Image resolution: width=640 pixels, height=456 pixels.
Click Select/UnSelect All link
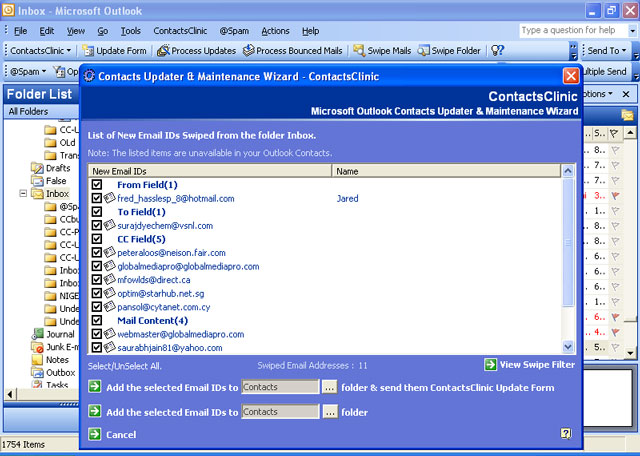coord(124,366)
